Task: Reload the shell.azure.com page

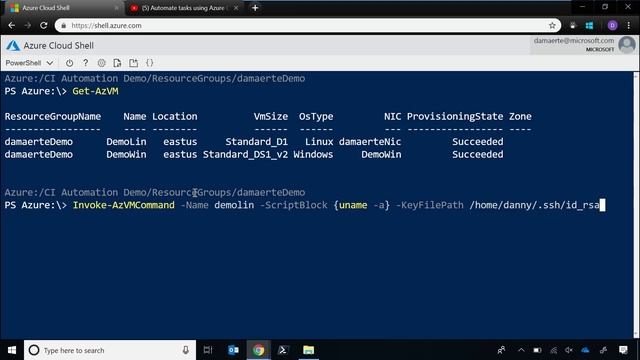Action: [x=44, y=25]
